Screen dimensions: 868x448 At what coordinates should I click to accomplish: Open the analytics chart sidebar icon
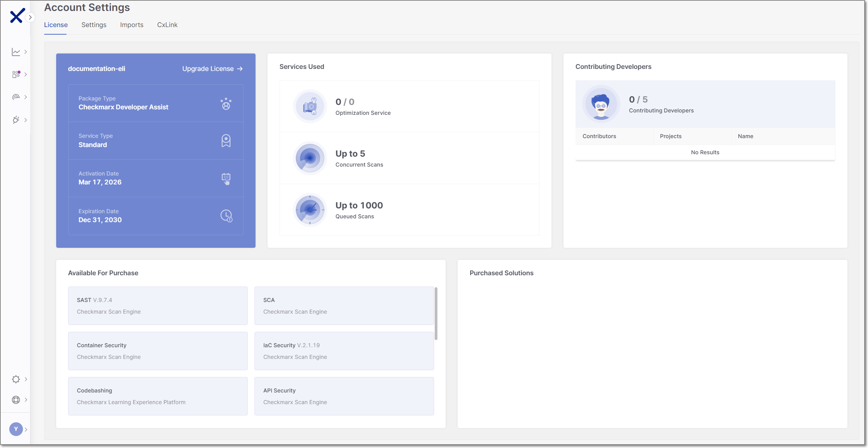coord(16,52)
